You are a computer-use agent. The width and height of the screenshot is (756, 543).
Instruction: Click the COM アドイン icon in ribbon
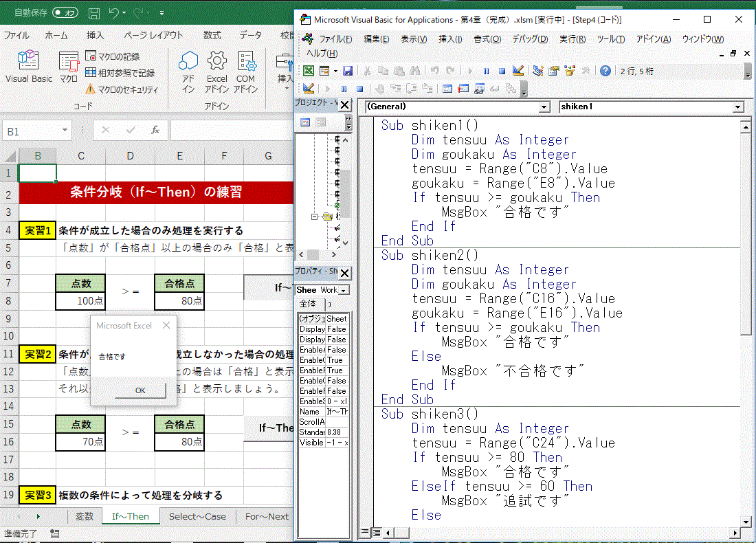click(x=246, y=72)
